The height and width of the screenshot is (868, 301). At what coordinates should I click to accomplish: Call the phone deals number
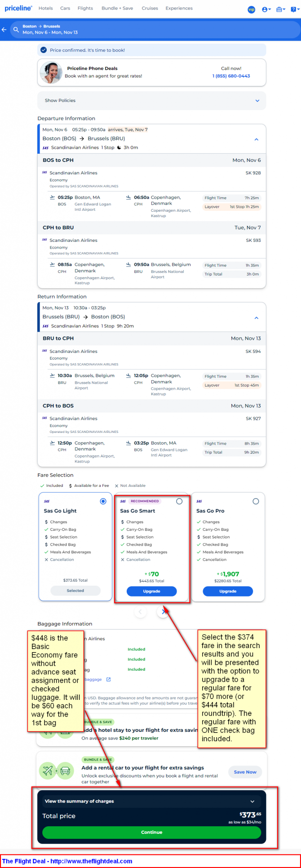click(x=231, y=76)
